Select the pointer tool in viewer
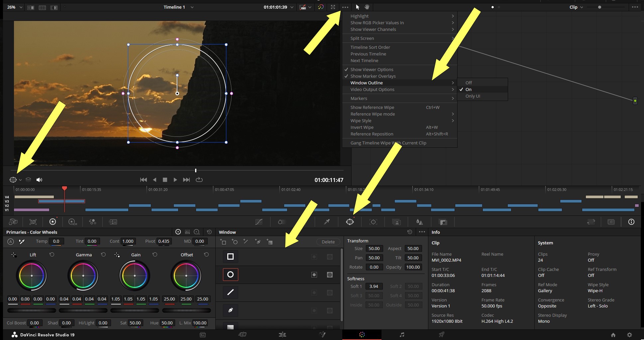This screenshot has height=340, width=644. (358, 7)
